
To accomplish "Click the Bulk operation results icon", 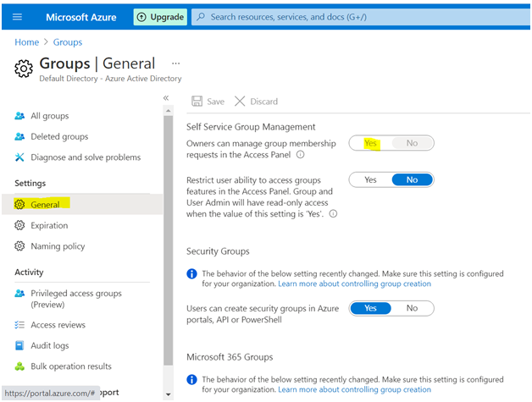I will pyautogui.click(x=19, y=366).
